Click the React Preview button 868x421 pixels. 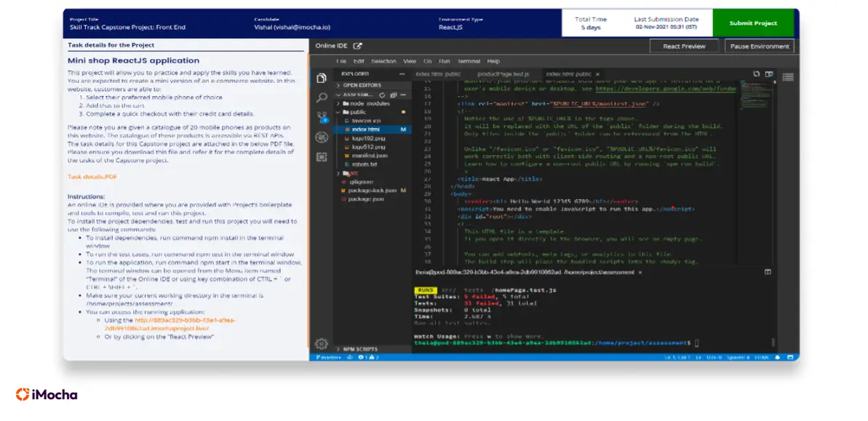[x=684, y=47]
